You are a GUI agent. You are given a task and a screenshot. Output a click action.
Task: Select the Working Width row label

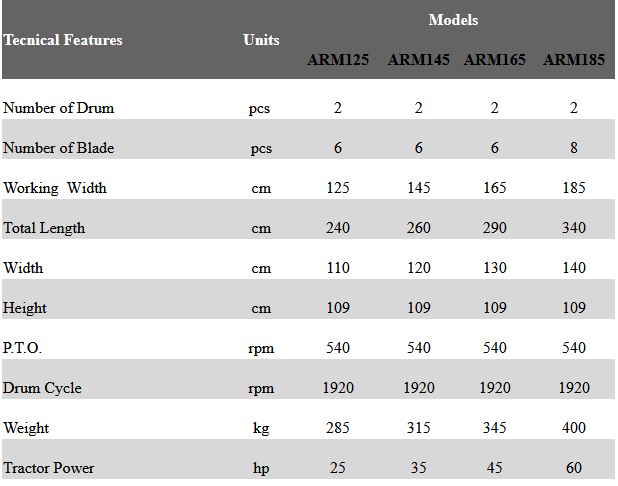(x=55, y=188)
